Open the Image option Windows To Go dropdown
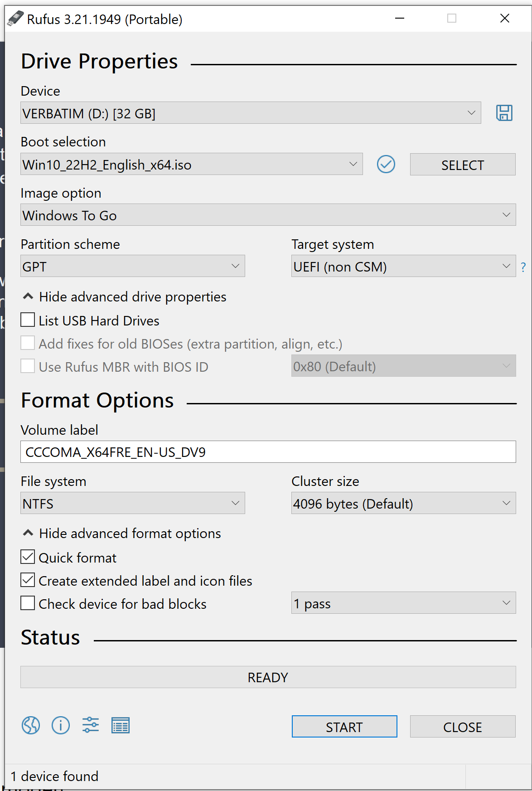The image size is (532, 791). pos(268,215)
